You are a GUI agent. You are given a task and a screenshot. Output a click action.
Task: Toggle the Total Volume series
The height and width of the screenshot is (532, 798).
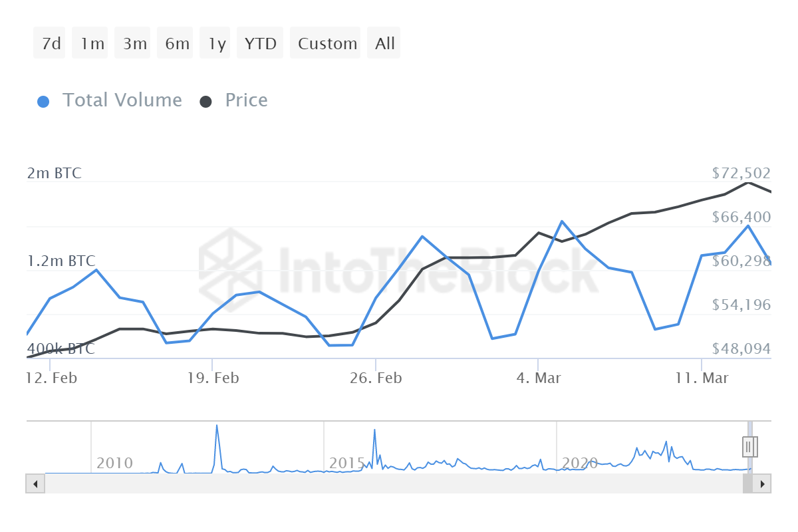tap(122, 100)
